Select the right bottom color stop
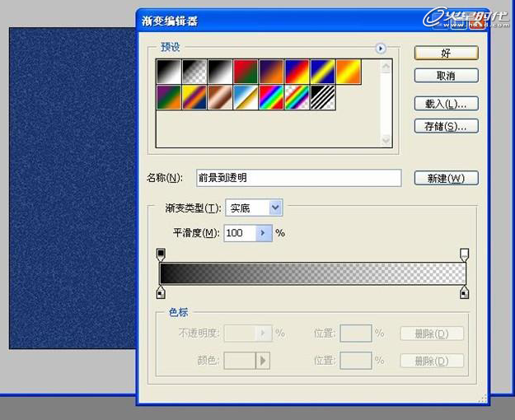515x420 pixels. (464, 292)
